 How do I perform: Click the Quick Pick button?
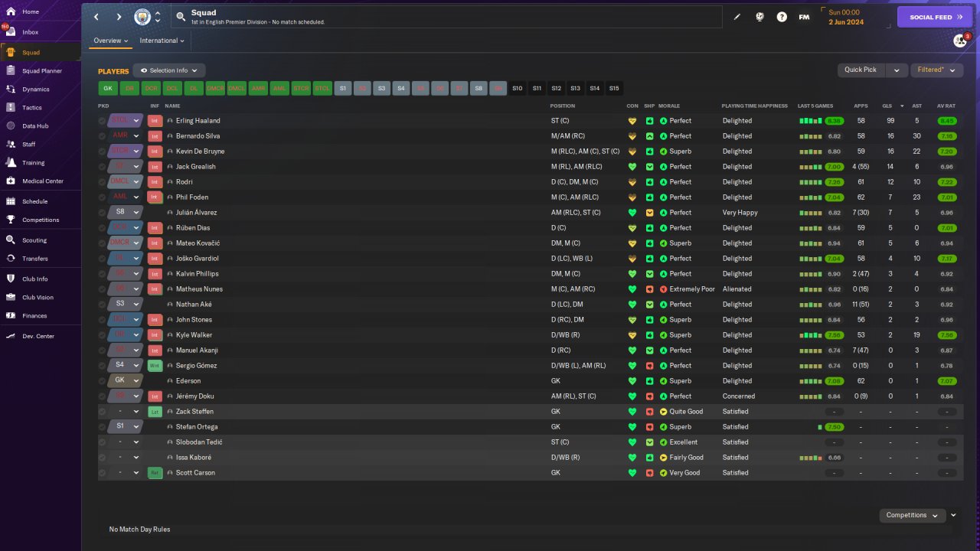(x=861, y=70)
